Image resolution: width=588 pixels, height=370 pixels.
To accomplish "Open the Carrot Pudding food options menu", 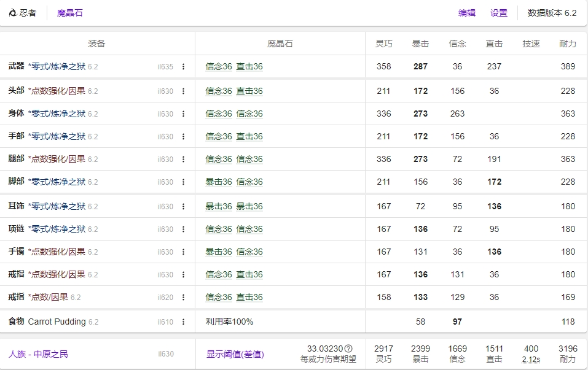I will point(183,321).
